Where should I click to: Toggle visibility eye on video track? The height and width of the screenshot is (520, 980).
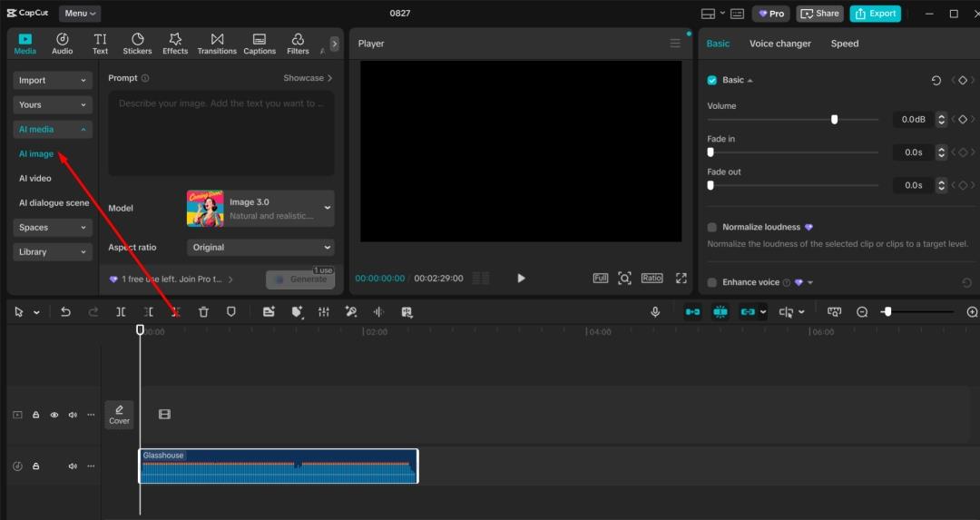(54, 415)
